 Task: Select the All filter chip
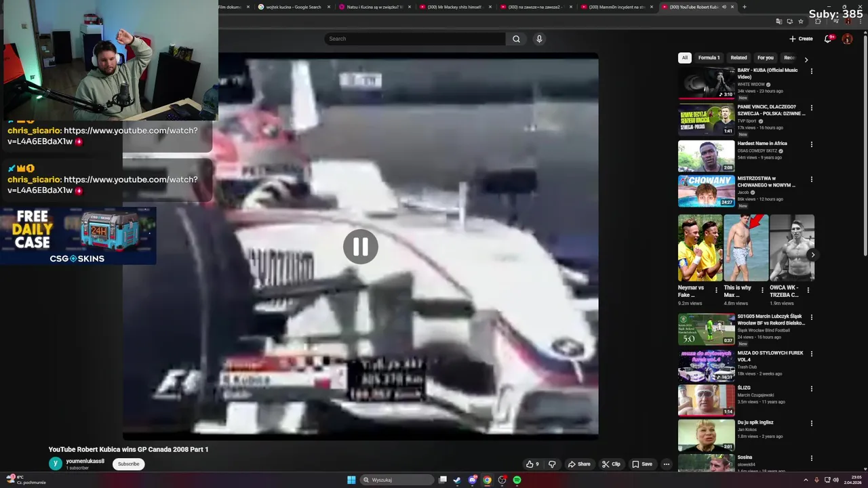click(x=684, y=58)
